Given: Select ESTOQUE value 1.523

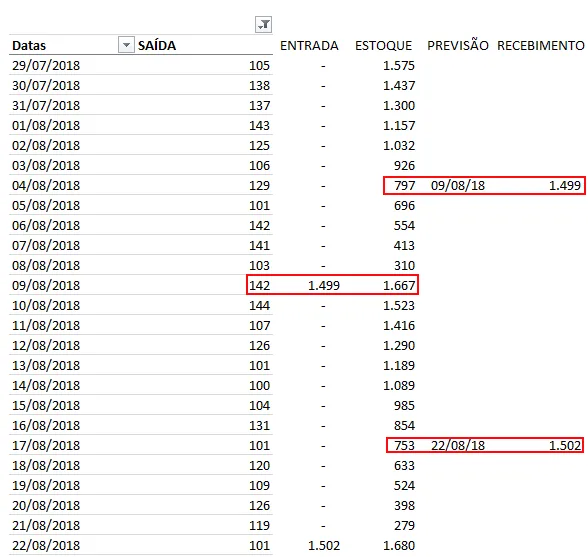Looking at the screenshot, I should (x=399, y=305).
